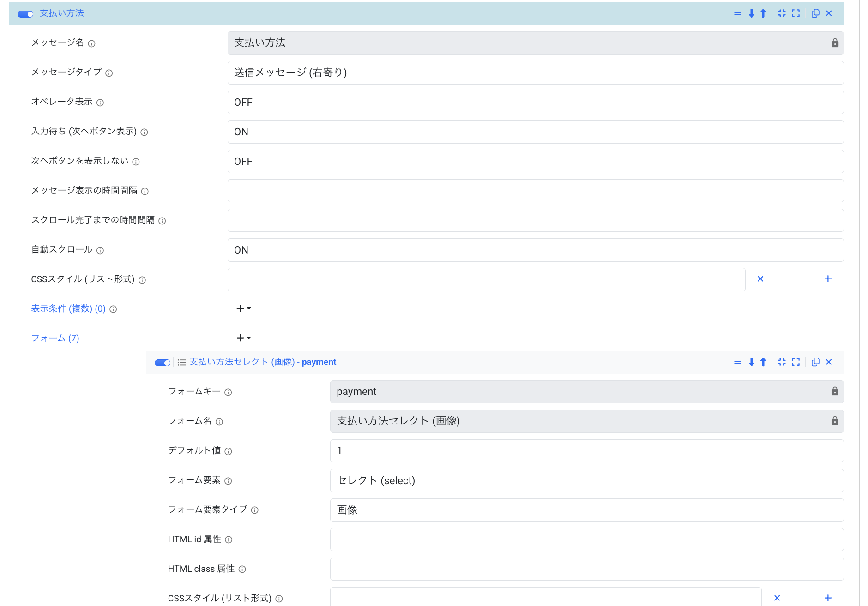Click the 表示条件 (複数) (0) link
The image size is (868, 606).
click(x=68, y=309)
